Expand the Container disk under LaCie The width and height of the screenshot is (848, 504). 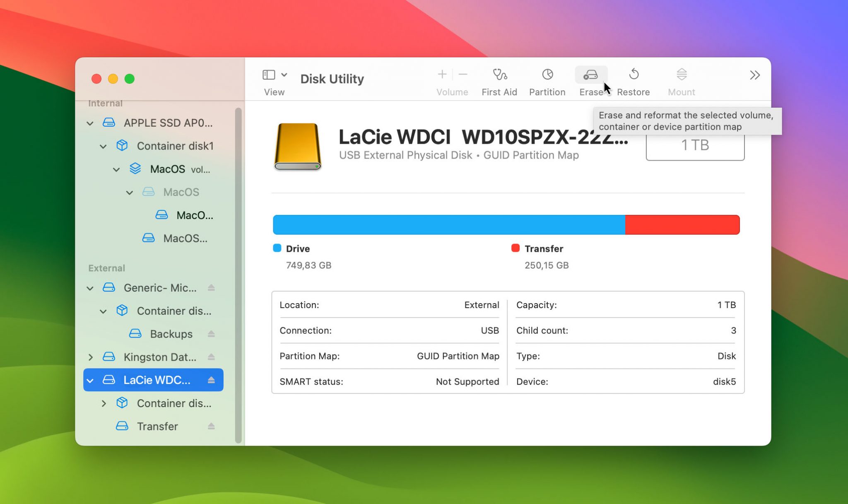point(104,403)
